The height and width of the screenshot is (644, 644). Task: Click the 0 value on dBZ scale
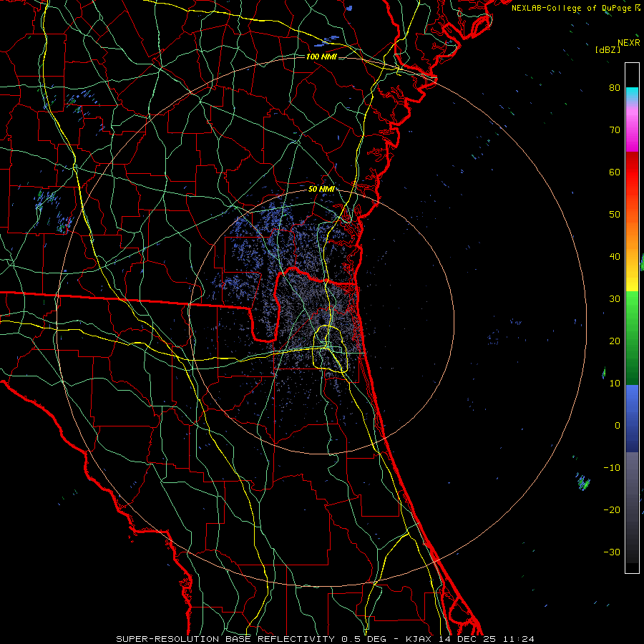(618, 426)
